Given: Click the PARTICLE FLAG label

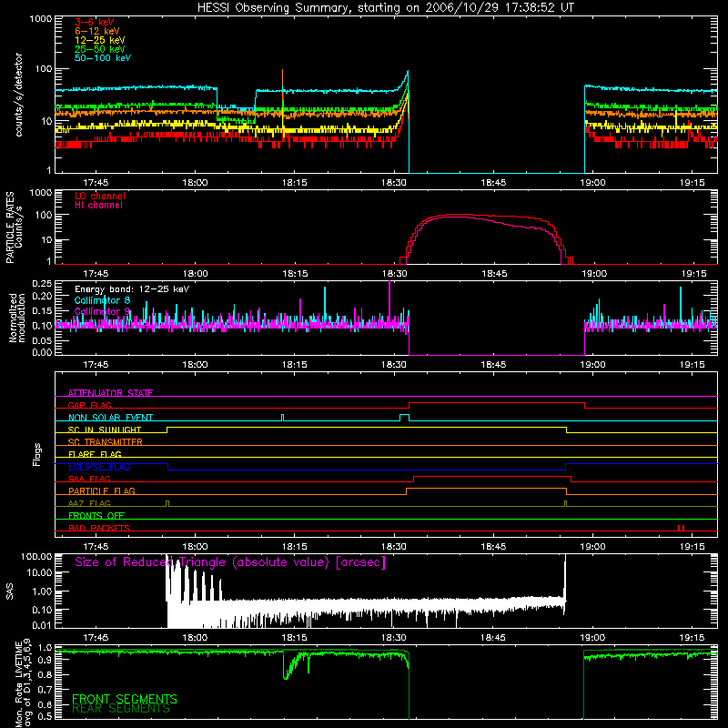Looking at the screenshot, I should (102, 490).
